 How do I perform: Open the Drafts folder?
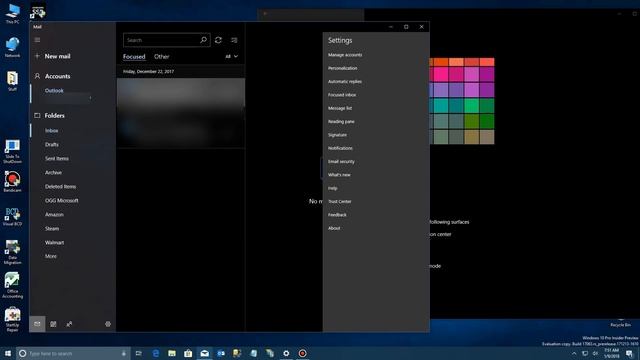52,144
